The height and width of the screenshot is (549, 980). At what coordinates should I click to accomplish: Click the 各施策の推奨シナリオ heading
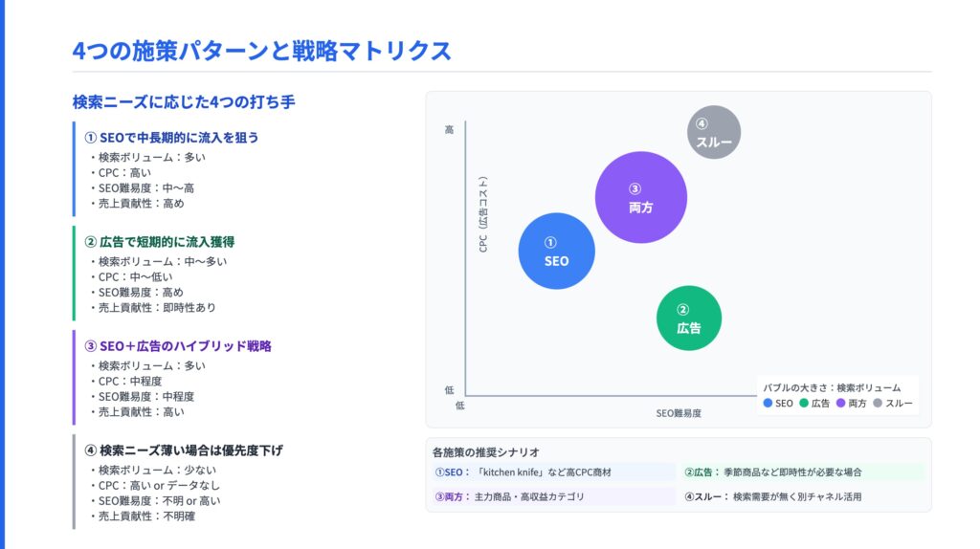pyautogui.click(x=486, y=451)
